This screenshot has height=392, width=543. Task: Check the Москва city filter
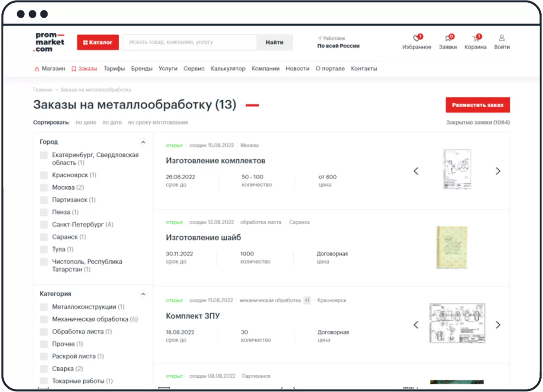44,188
